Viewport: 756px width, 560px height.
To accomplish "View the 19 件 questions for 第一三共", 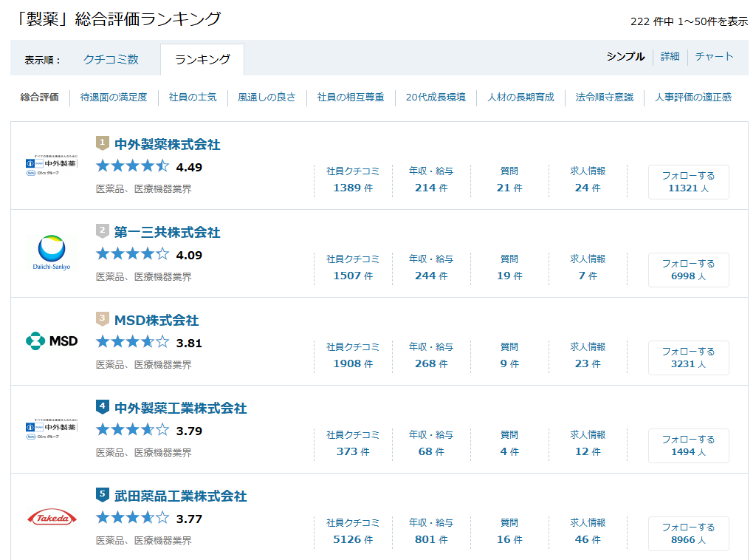I will 509,276.
